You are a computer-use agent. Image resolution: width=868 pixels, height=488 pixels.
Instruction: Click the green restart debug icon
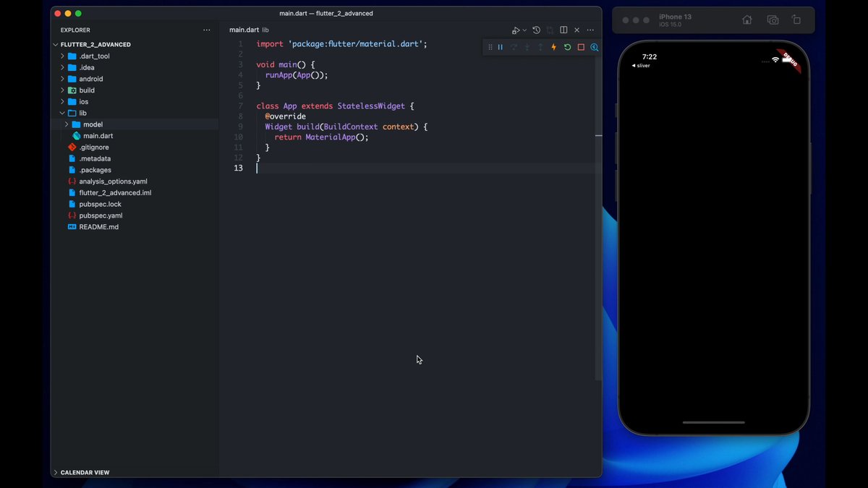coord(567,47)
